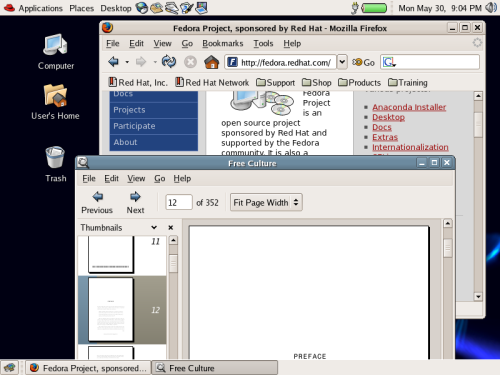Screen dimensions: 500x375
Task: Click the Free Culture window menu icon
Action: pyautogui.click(x=83, y=163)
